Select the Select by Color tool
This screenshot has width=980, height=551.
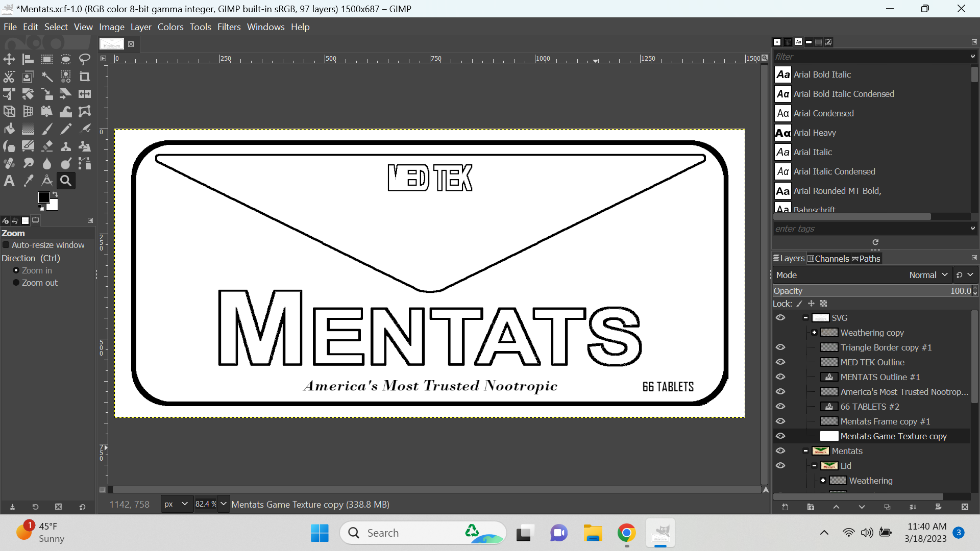(66, 77)
